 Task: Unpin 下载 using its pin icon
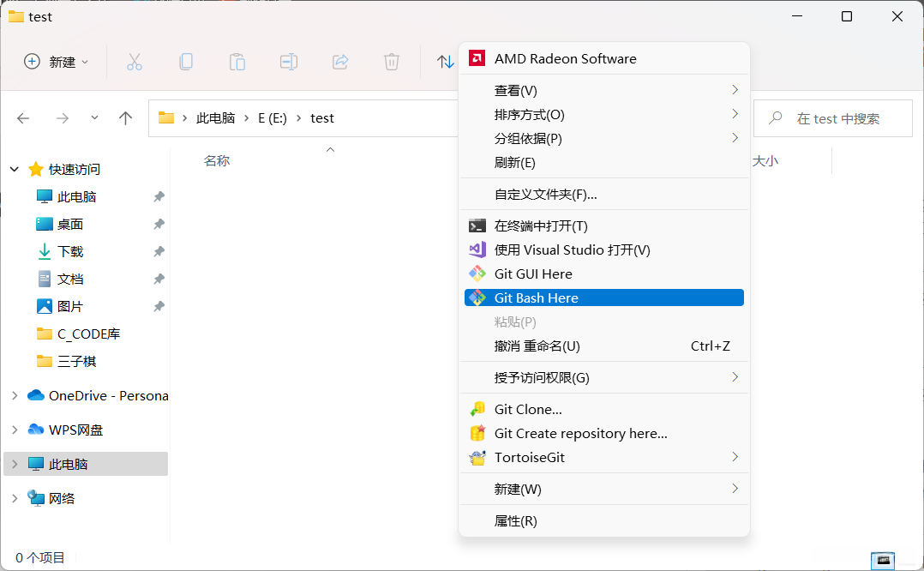[158, 251]
